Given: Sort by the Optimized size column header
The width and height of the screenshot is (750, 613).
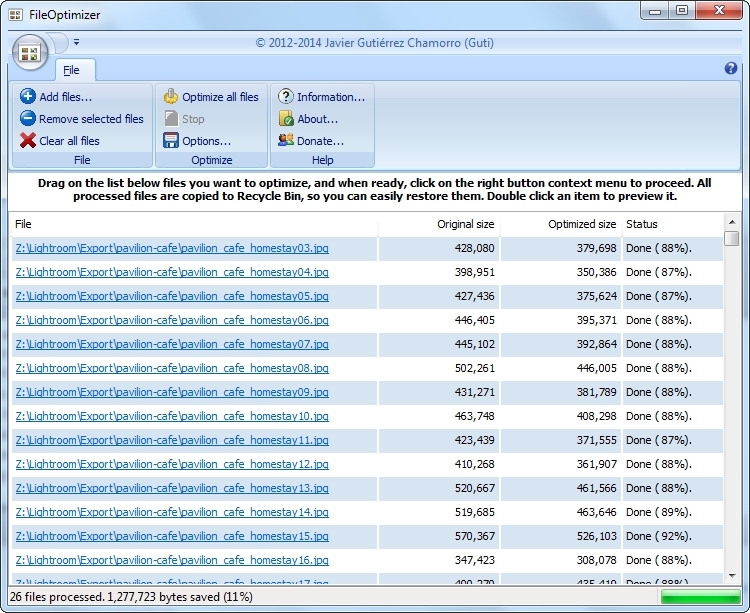Looking at the screenshot, I should pyautogui.click(x=561, y=224).
